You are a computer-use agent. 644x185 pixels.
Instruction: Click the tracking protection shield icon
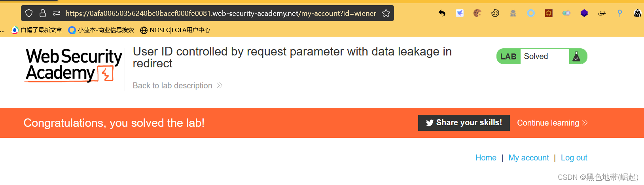tap(29, 13)
